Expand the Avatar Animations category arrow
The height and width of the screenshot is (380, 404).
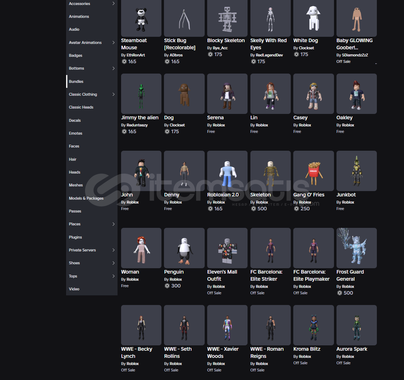[113, 42]
